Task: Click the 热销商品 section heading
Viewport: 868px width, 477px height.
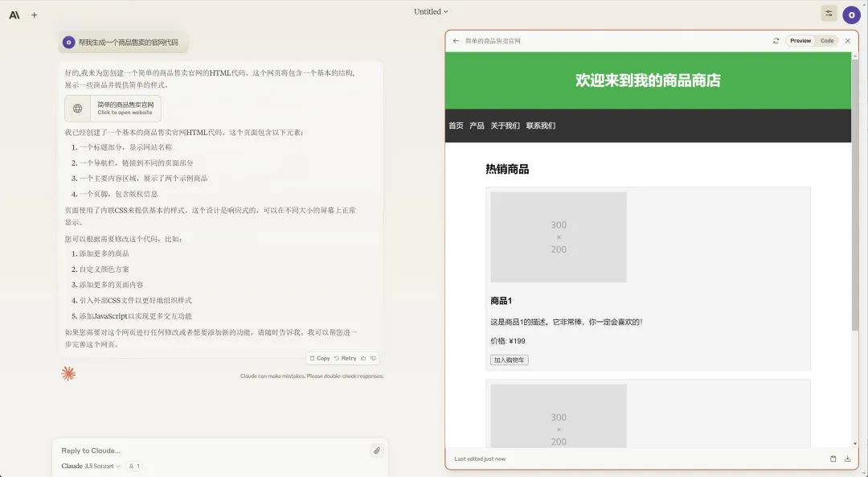Action: (507, 170)
